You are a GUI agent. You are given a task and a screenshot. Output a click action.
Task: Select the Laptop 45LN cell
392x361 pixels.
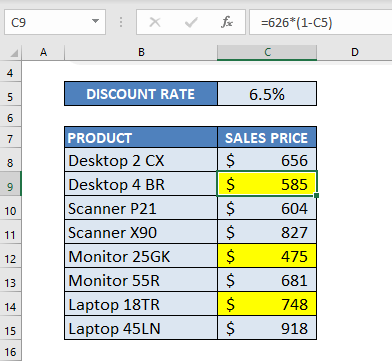point(141,328)
